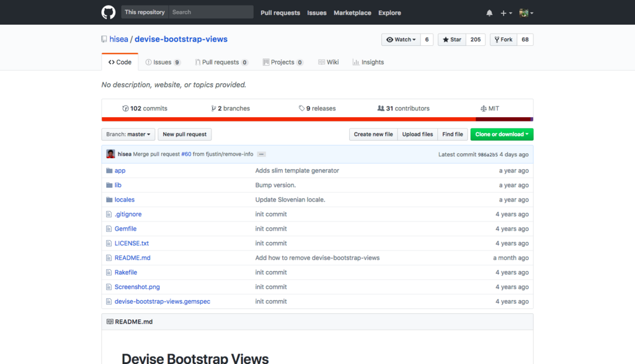Open 'Update Slovenian locale.' commit message
635x364 pixels.
(290, 200)
